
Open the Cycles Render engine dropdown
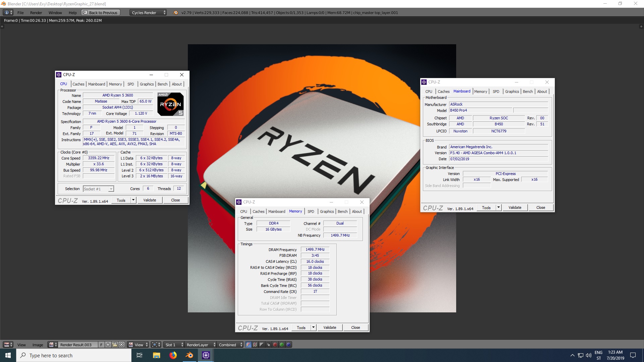tap(148, 13)
